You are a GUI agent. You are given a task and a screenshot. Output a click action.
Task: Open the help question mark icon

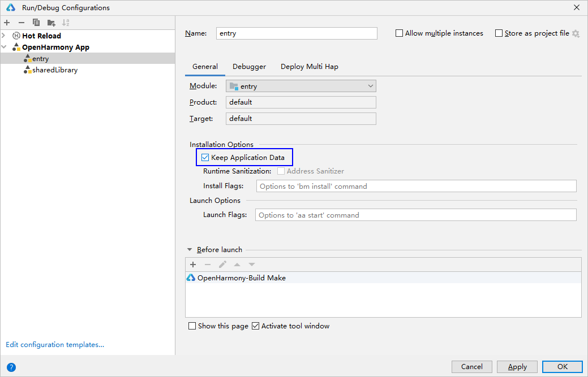pos(11,367)
